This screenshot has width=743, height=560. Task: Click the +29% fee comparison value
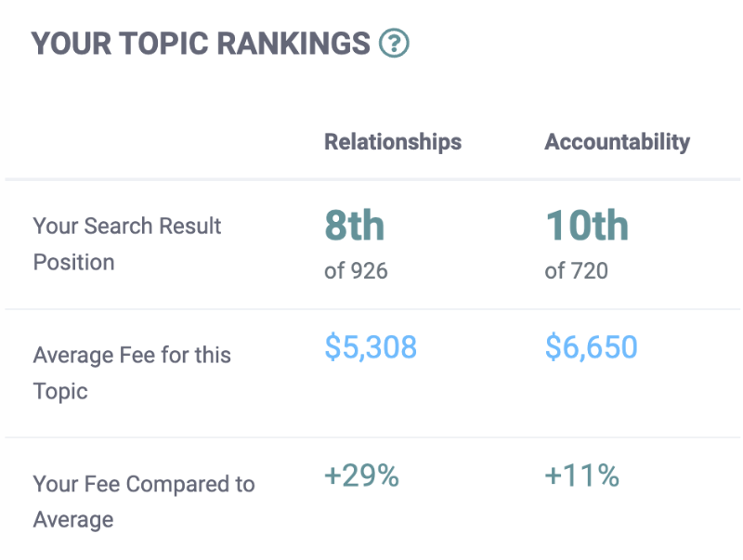point(361,475)
